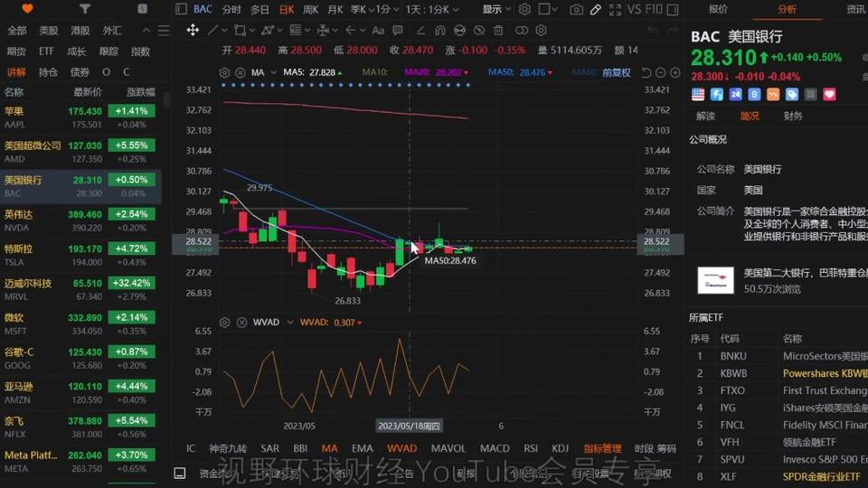Image resolution: width=868 pixels, height=488 pixels.
Task: Open the favorites heart watchlist icon
Action: pos(27,9)
